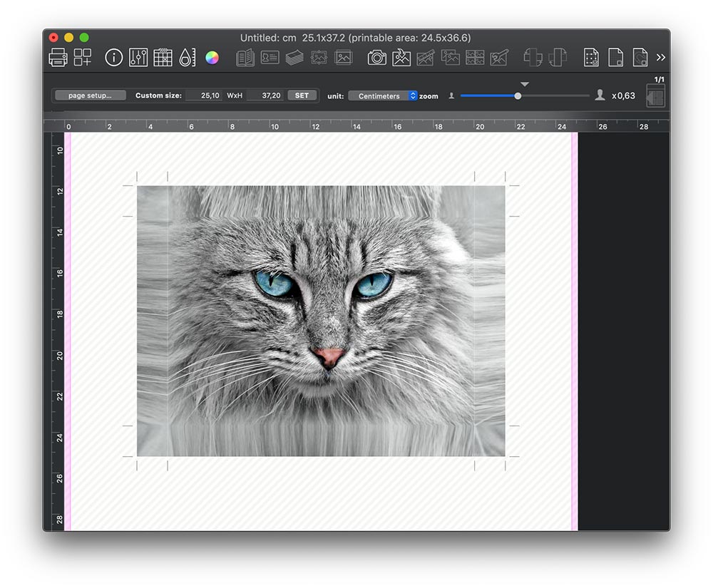Click the page setup button
The image size is (713, 588).
pos(90,96)
